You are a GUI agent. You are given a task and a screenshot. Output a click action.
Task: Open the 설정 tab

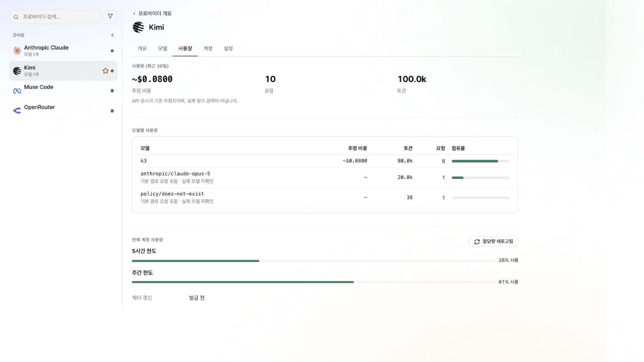228,48
